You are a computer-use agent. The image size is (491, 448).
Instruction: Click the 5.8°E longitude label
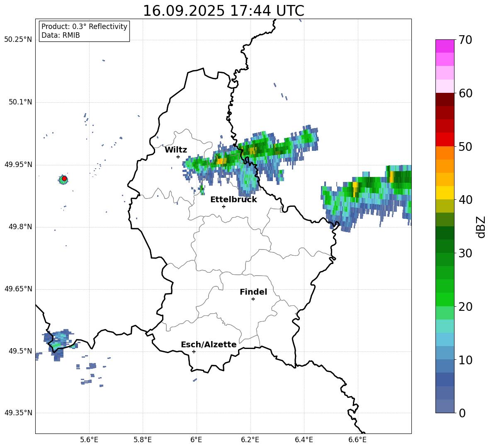pyautogui.click(x=143, y=440)
